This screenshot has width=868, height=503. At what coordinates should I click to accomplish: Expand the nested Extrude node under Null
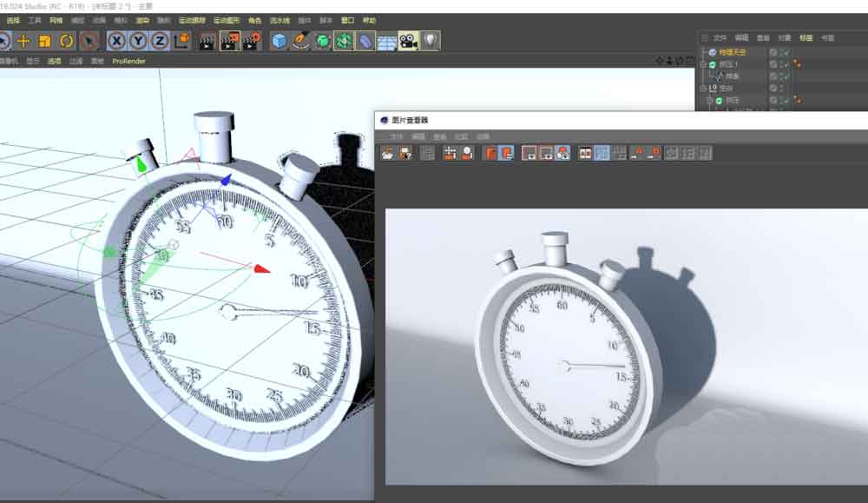[x=709, y=100]
